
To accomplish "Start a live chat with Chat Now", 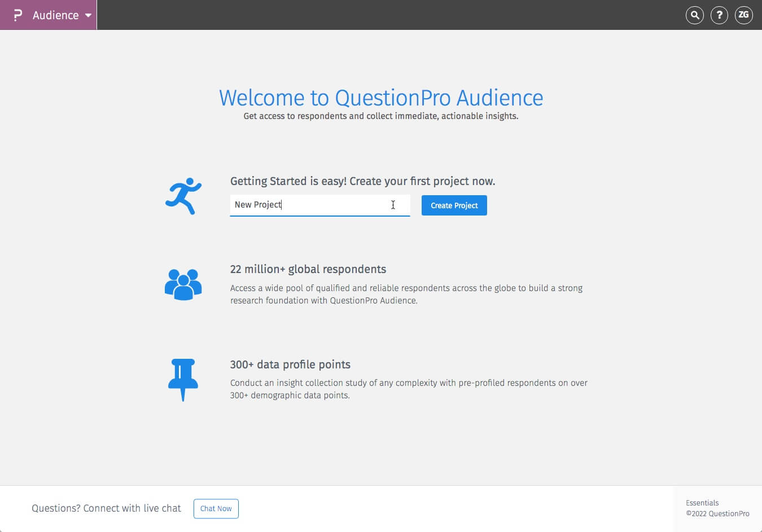I will pos(216,508).
